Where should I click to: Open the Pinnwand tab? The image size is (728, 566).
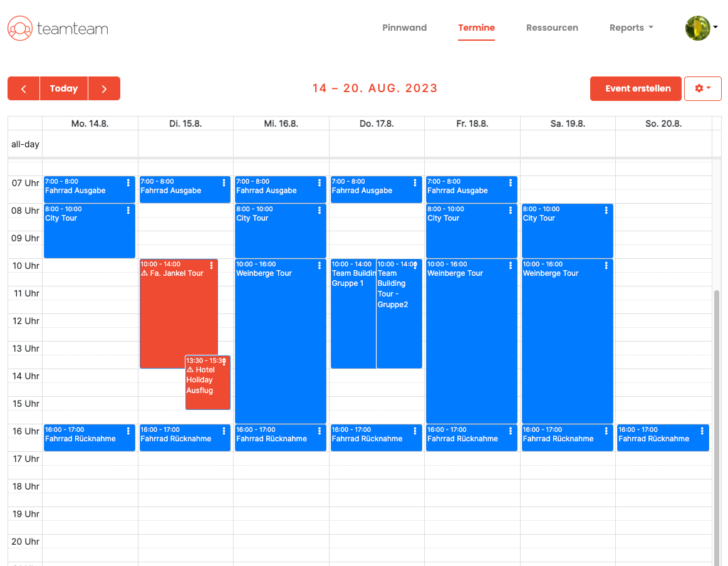click(404, 28)
